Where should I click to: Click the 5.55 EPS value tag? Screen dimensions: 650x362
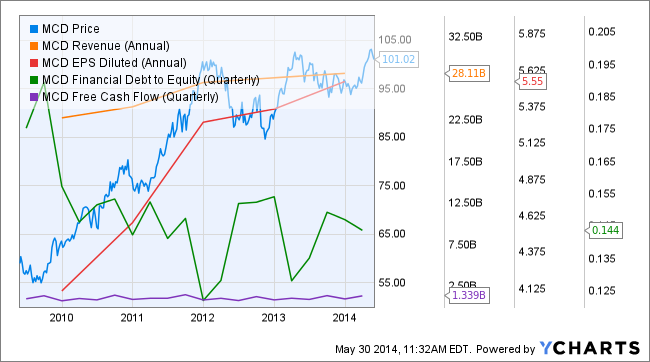click(531, 81)
